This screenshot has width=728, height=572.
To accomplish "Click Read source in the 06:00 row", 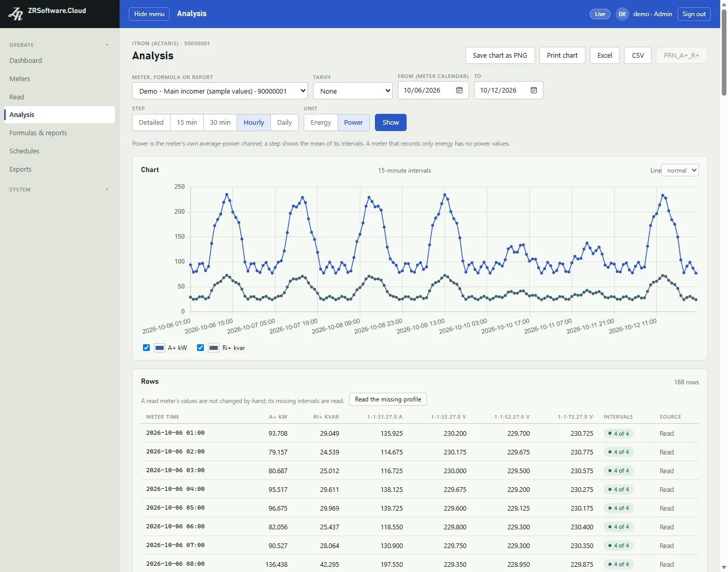I will point(667,527).
